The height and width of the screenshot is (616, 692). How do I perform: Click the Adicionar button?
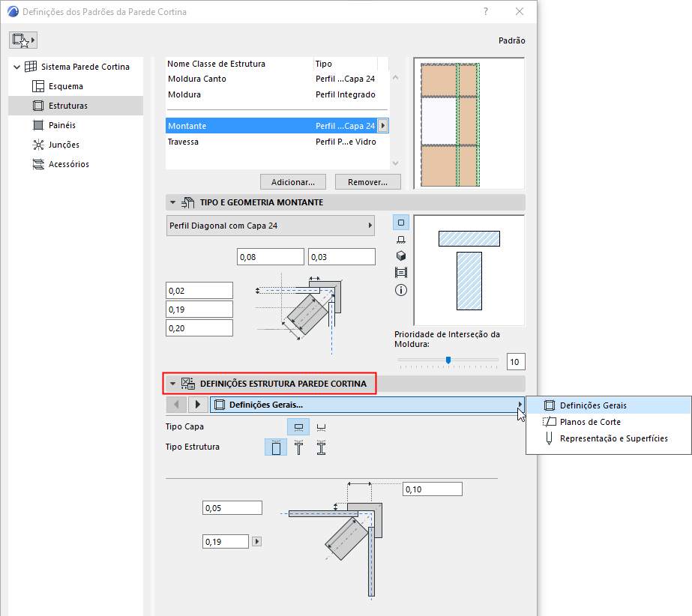[292, 181]
